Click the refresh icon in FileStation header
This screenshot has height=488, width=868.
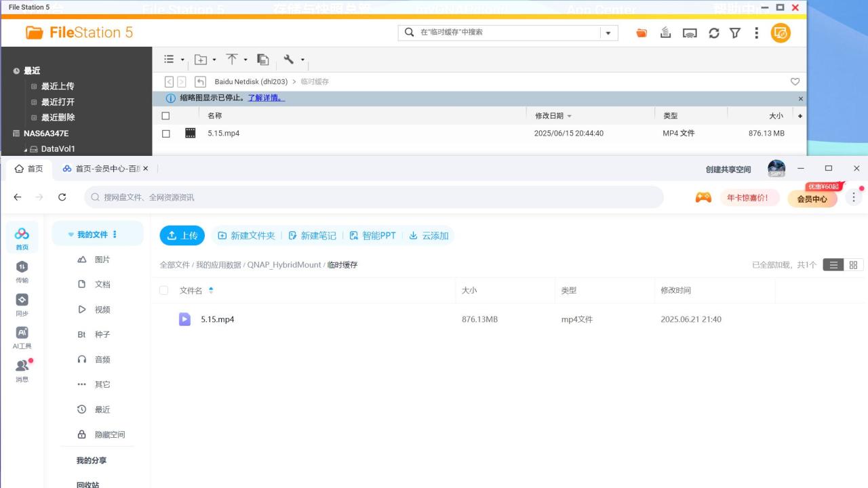click(x=713, y=33)
